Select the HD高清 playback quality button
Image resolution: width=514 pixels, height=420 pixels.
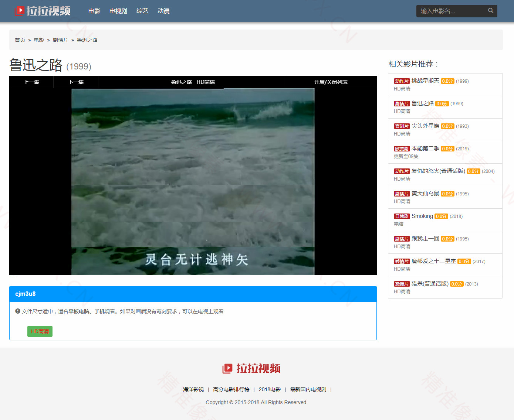click(40, 331)
